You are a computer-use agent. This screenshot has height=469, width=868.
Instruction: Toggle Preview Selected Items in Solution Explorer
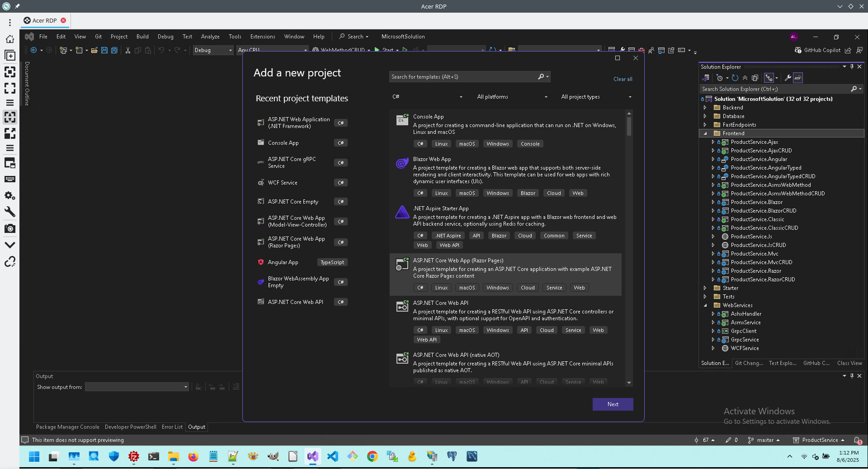pyautogui.click(x=798, y=78)
